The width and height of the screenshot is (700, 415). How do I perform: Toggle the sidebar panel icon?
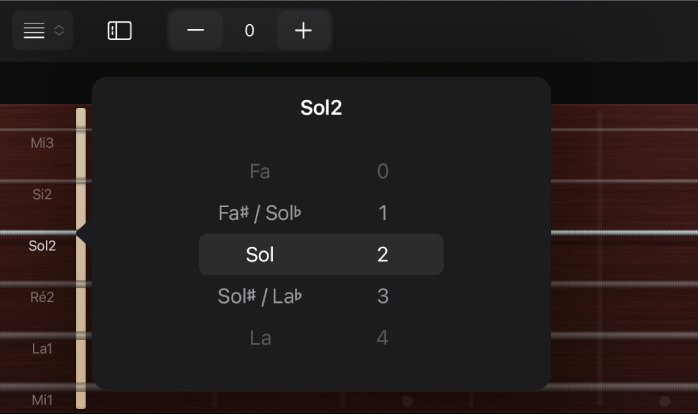click(120, 30)
